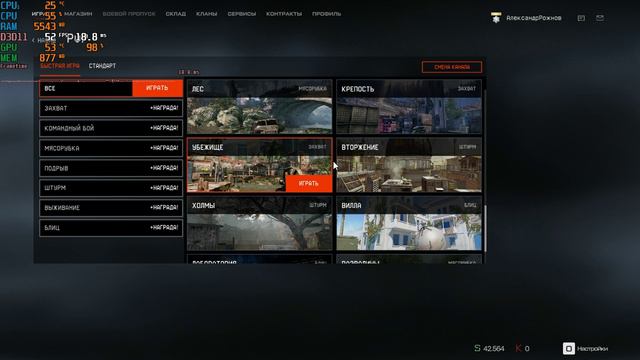This screenshot has height=360, width=640.
Task: Click the Настройки settings icon
Action: (569, 349)
